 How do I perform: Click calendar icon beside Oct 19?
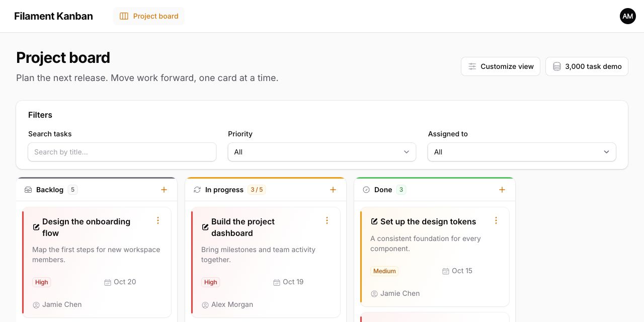coord(277,282)
